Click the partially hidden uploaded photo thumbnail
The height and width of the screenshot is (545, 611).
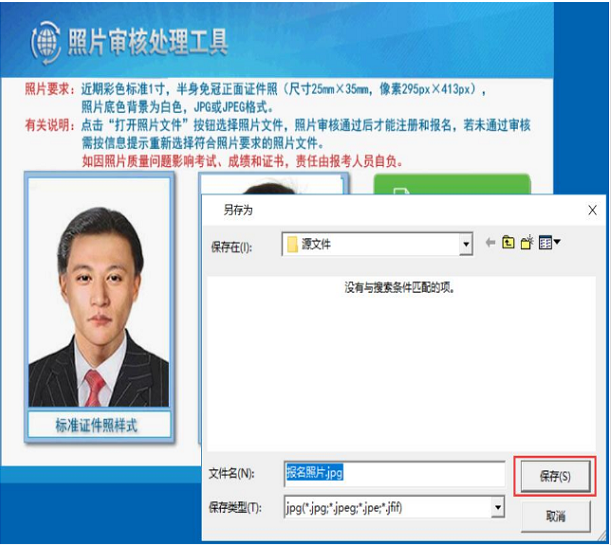click(270, 187)
